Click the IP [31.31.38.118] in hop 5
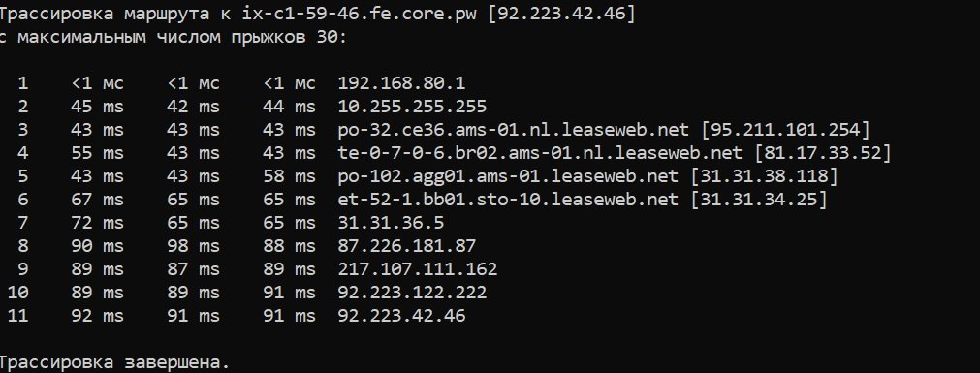This screenshot has height=373, width=980. point(763,176)
